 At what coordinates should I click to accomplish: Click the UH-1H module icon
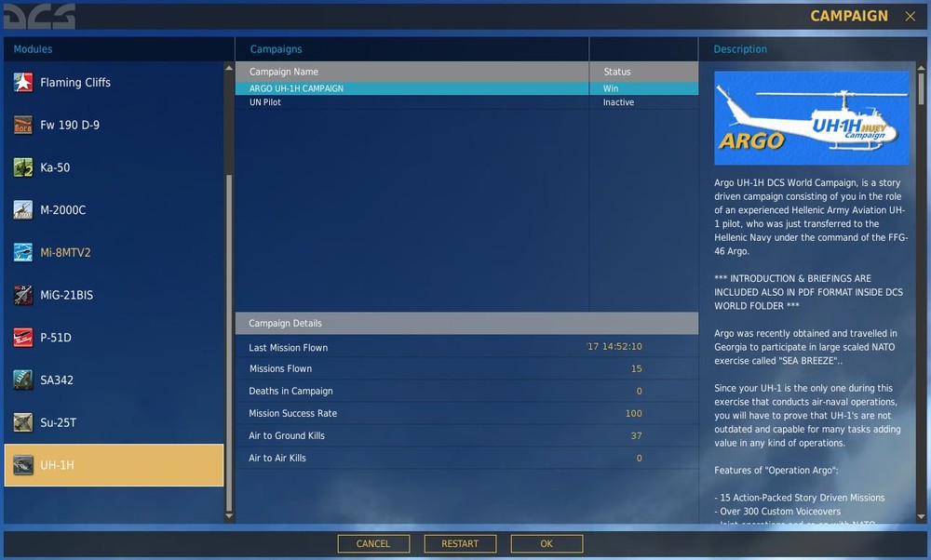23,465
